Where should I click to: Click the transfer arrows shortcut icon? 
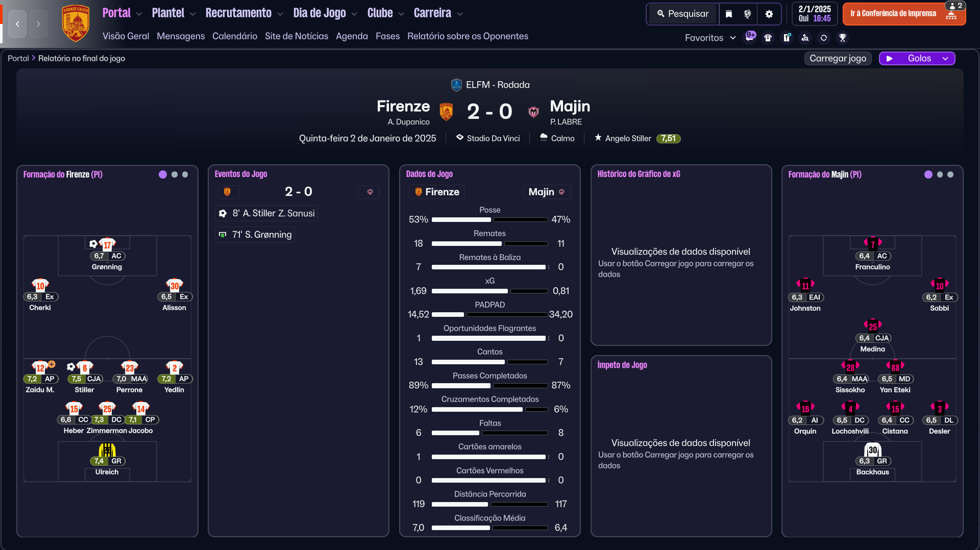[823, 38]
